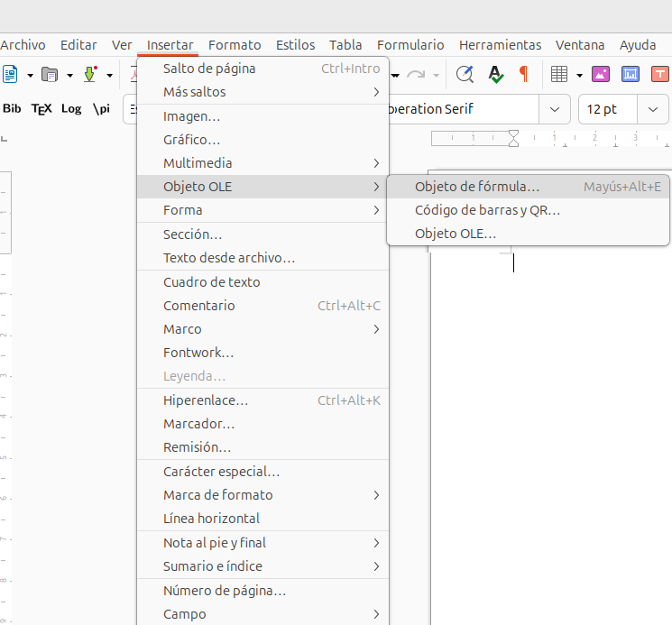The image size is (672, 625).
Task: Open the Herramientas menu
Action: [x=500, y=45]
